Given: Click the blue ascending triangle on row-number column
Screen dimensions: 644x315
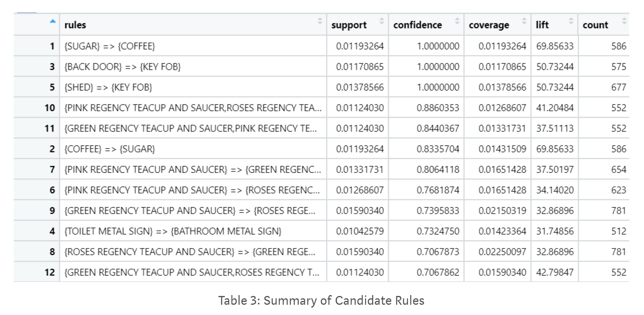Looking at the screenshot, I should pyautogui.click(x=52, y=21).
